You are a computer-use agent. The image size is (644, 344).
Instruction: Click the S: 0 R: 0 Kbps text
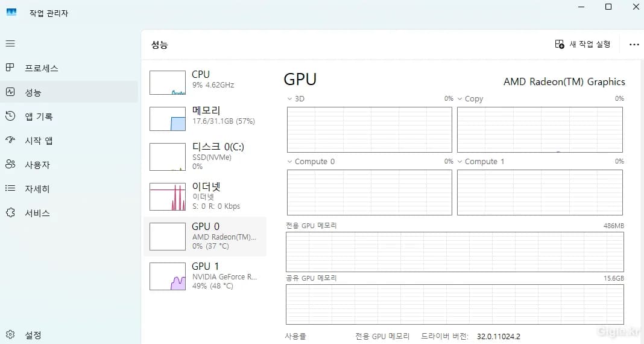[x=216, y=206]
